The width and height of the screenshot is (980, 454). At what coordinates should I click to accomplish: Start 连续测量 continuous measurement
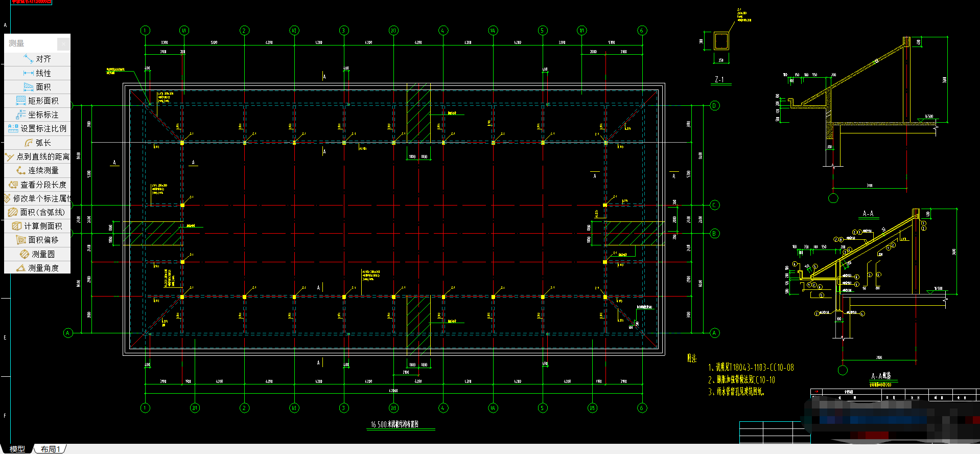click(37, 170)
